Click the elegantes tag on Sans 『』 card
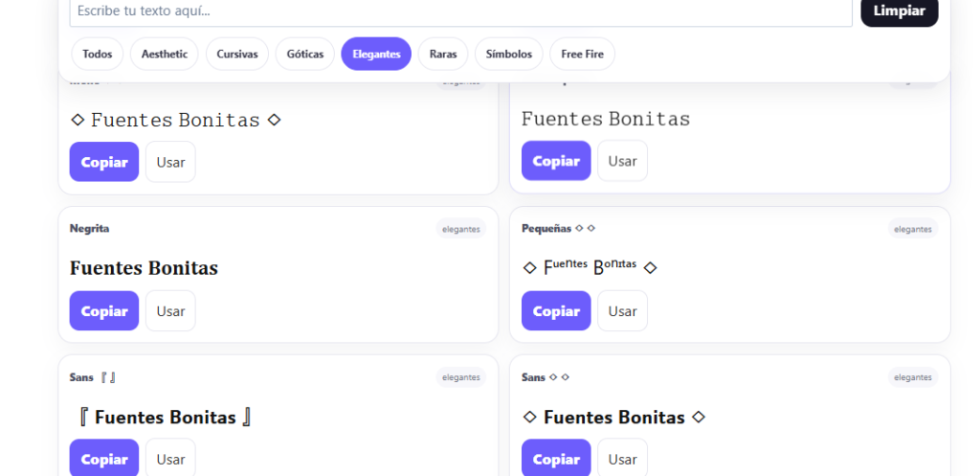Screen dimensions: 980x476 click(x=461, y=377)
